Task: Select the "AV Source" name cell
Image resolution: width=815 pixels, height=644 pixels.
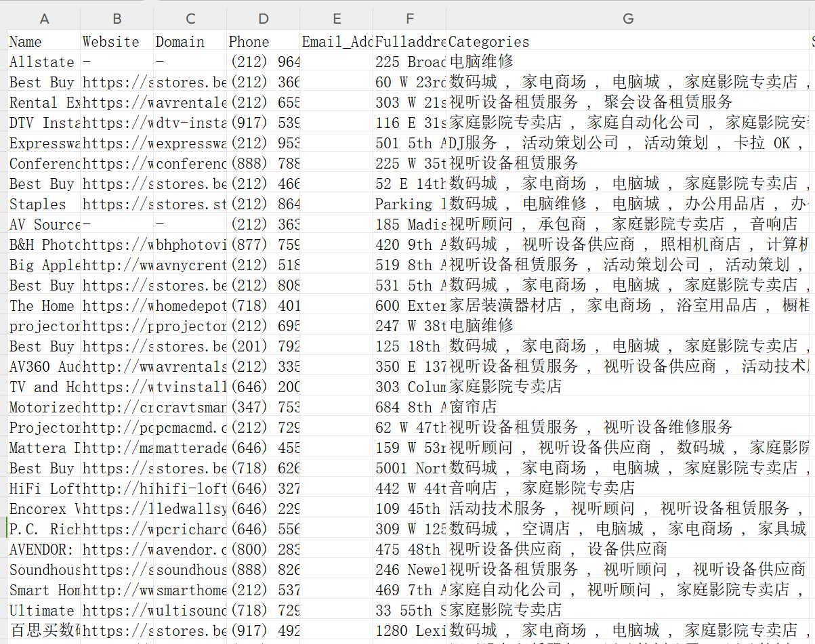Action: click(44, 224)
